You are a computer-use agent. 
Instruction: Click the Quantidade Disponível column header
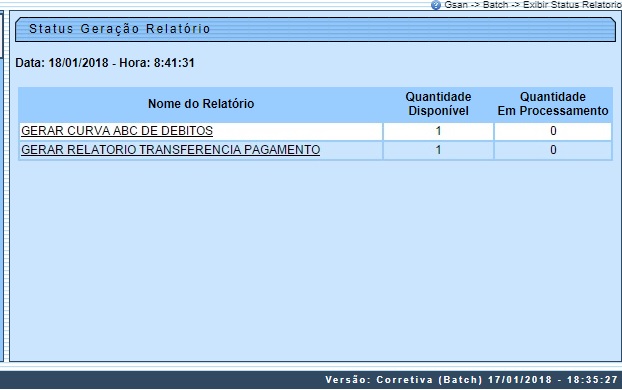[x=438, y=104]
